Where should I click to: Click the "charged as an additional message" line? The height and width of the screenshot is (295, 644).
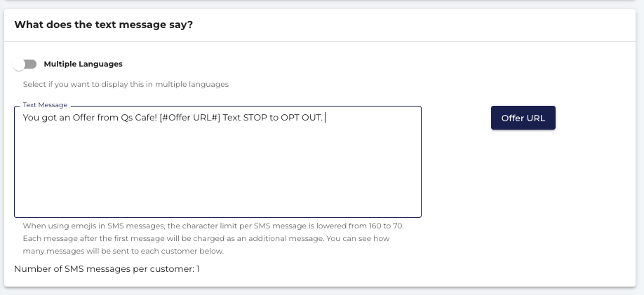(x=206, y=238)
